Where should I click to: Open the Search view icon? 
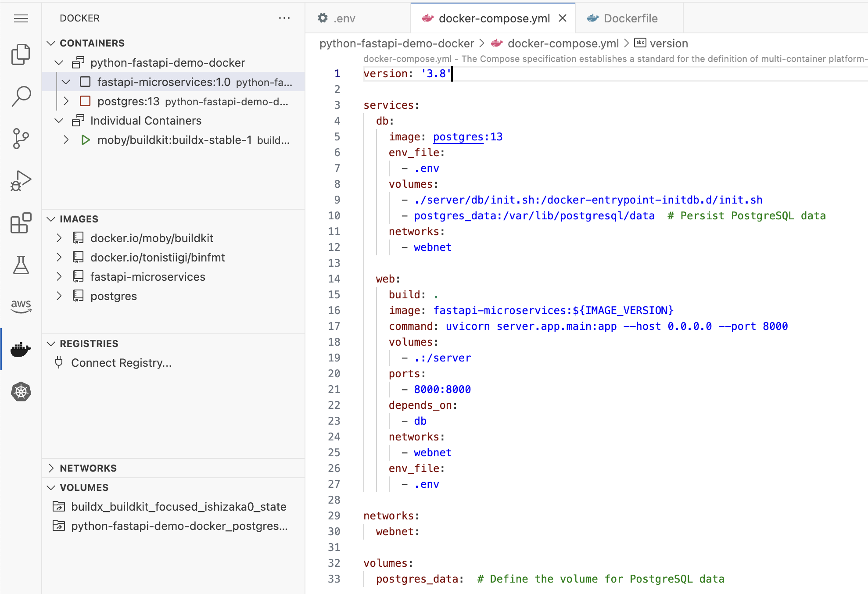click(x=21, y=97)
